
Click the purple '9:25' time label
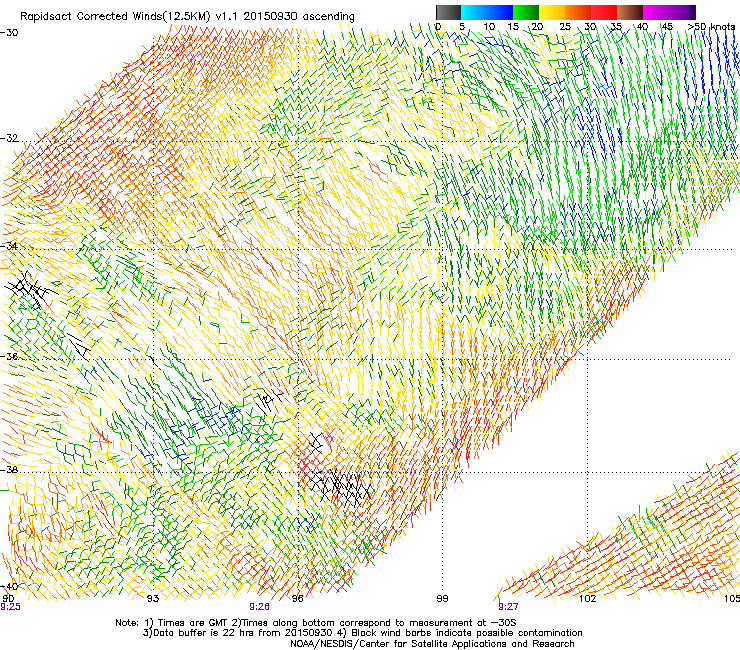10,607
